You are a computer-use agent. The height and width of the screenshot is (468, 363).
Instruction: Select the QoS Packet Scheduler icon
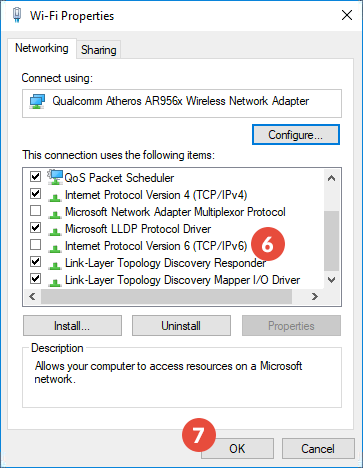pos(55,177)
